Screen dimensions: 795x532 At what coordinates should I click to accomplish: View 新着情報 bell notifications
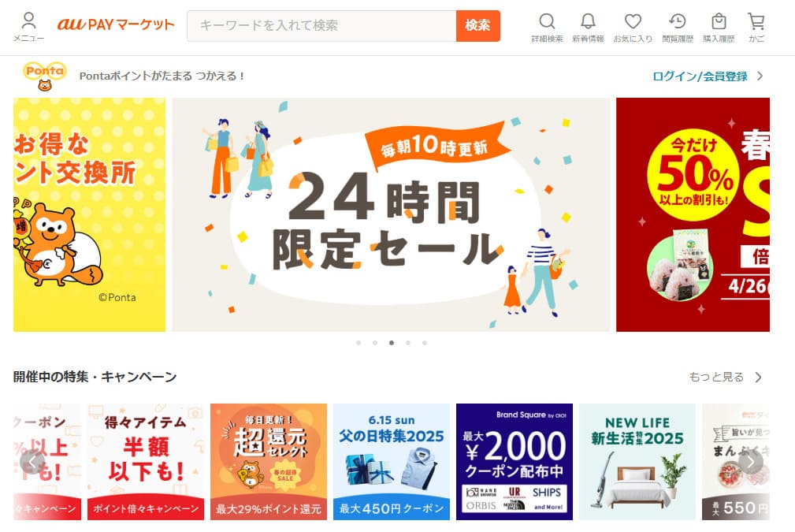(x=588, y=27)
